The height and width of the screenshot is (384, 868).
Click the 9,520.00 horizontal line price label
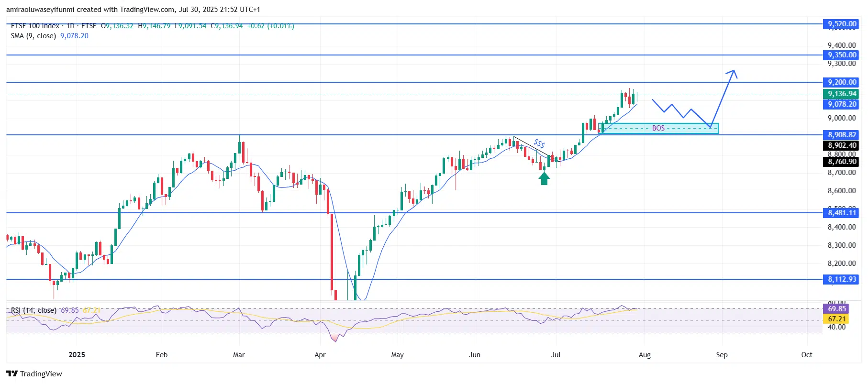[842, 24]
